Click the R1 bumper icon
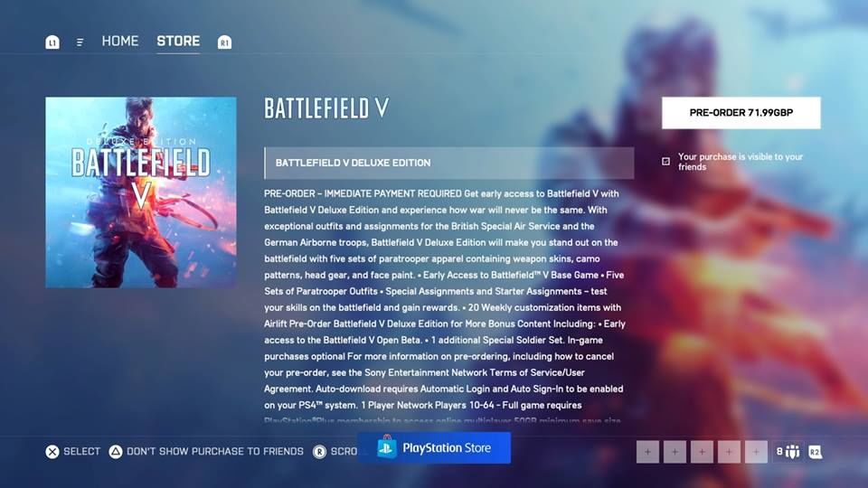Image resolution: width=868 pixels, height=488 pixels. pyautogui.click(x=224, y=42)
